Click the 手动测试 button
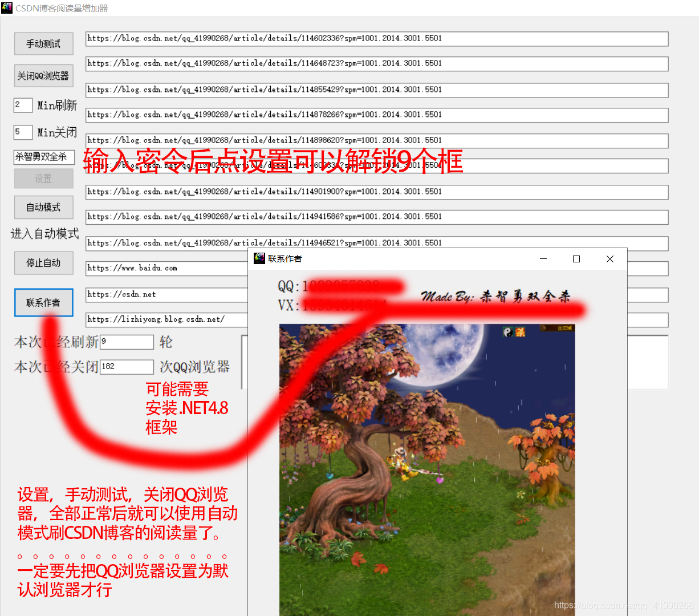The height and width of the screenshot is (616, 699). tap(44, 44)
